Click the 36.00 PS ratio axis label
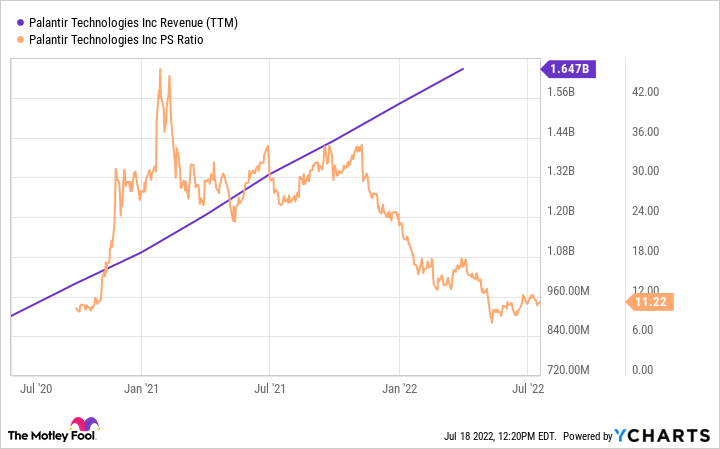 click(645, 132)
